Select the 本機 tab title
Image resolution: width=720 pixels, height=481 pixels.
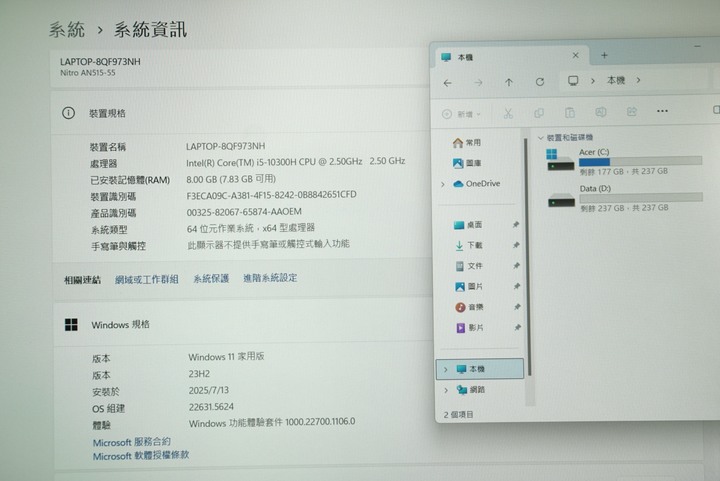tap(465, 57)
